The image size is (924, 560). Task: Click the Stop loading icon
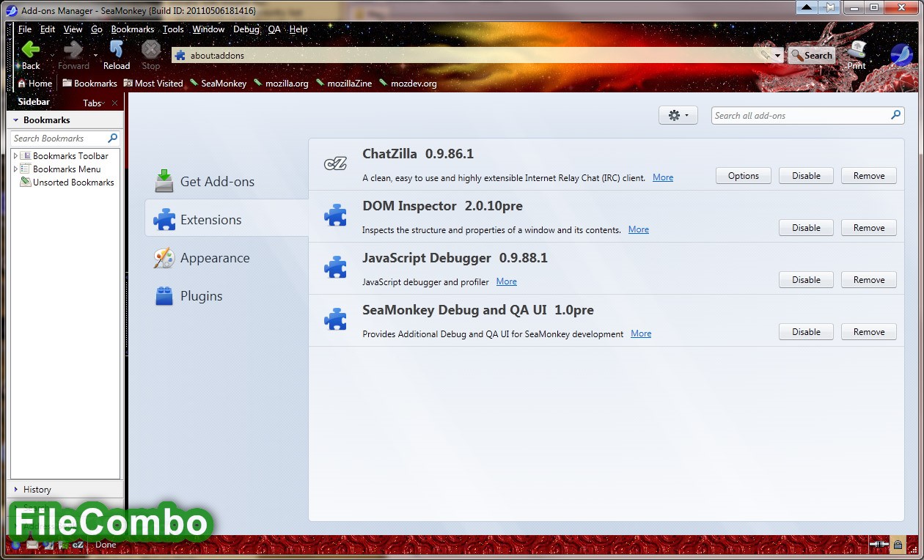click(x=150, y=50)
